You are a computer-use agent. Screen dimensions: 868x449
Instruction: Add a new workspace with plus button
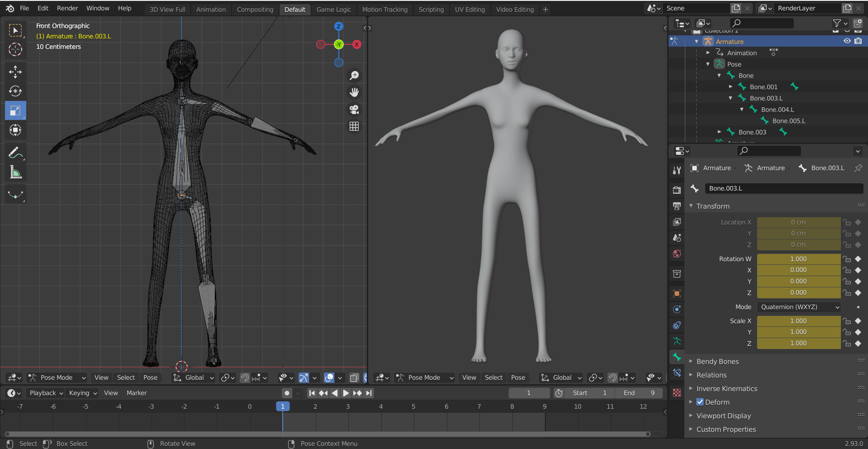[545, 9]
